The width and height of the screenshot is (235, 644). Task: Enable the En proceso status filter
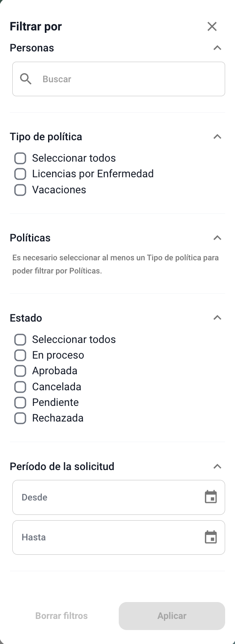tap(20, 355)
